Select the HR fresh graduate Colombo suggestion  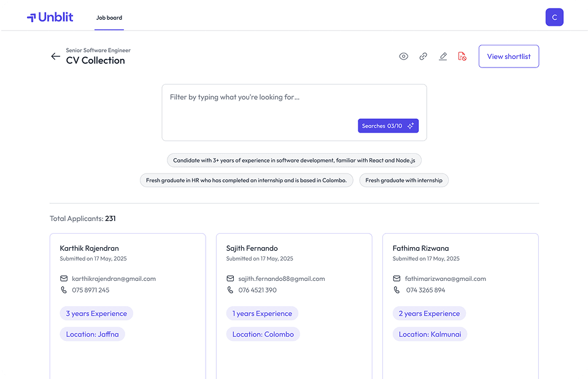coord(246,180)
